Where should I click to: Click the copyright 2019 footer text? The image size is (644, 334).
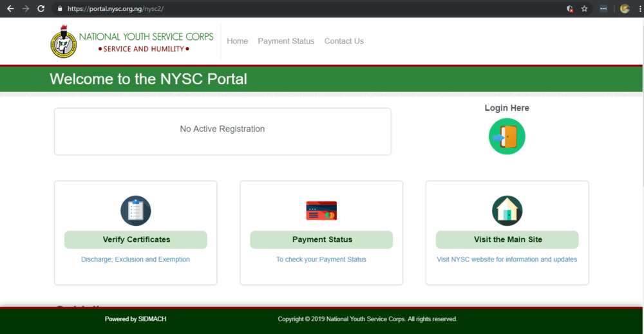[x=367, y=319]
